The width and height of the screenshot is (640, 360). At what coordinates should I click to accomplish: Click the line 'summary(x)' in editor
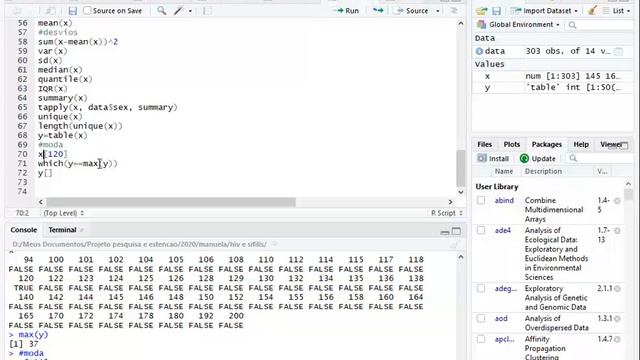click(x=62, y=98)
